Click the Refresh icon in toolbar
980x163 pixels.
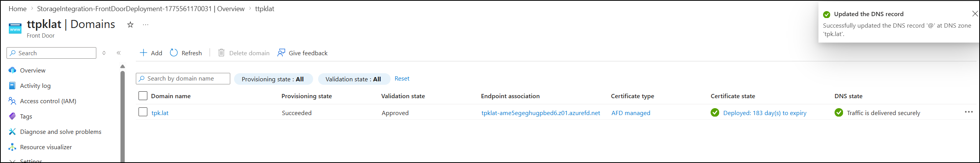(x=174, y=53)
